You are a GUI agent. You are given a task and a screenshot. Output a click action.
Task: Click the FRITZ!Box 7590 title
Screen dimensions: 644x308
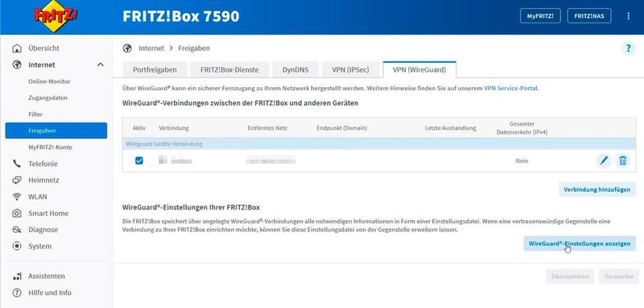pos(180,16)
